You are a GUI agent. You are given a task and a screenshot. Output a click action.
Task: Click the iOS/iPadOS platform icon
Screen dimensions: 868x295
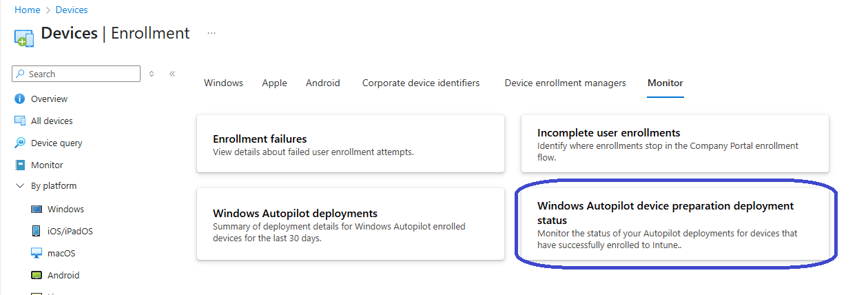37,231
